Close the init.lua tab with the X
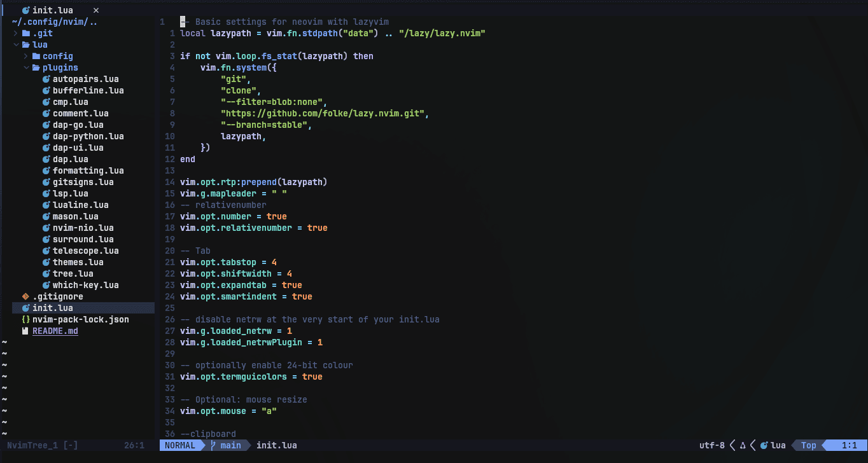 96,10
